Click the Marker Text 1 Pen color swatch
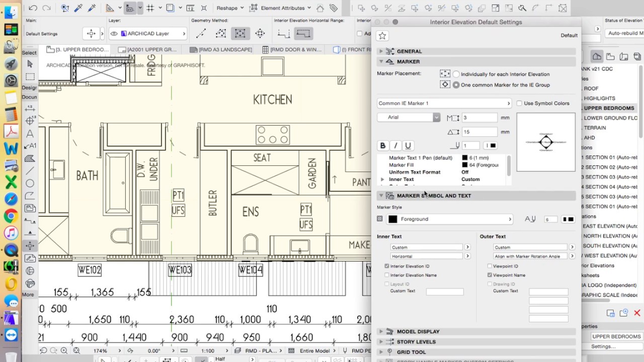 tap(465, 158)
